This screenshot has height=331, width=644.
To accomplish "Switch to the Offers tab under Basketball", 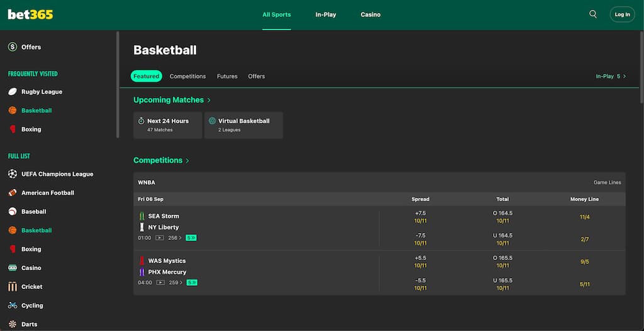I will [x=257, y=76].
